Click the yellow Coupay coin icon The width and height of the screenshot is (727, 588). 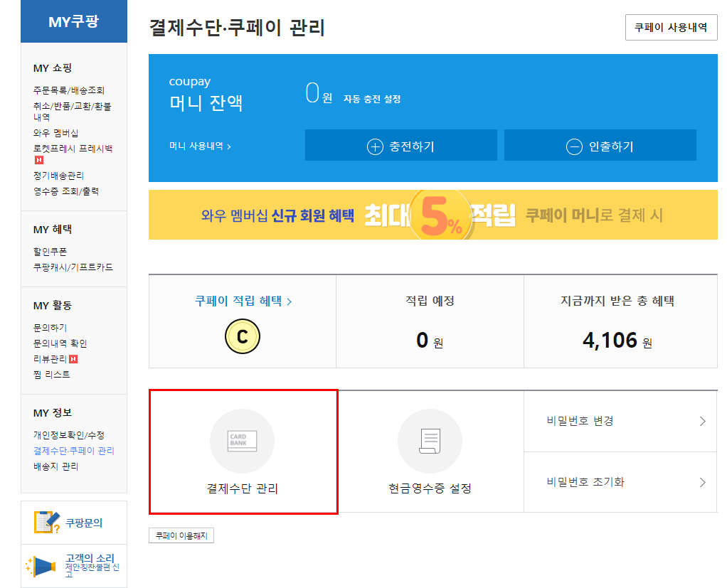pos(242,336)
